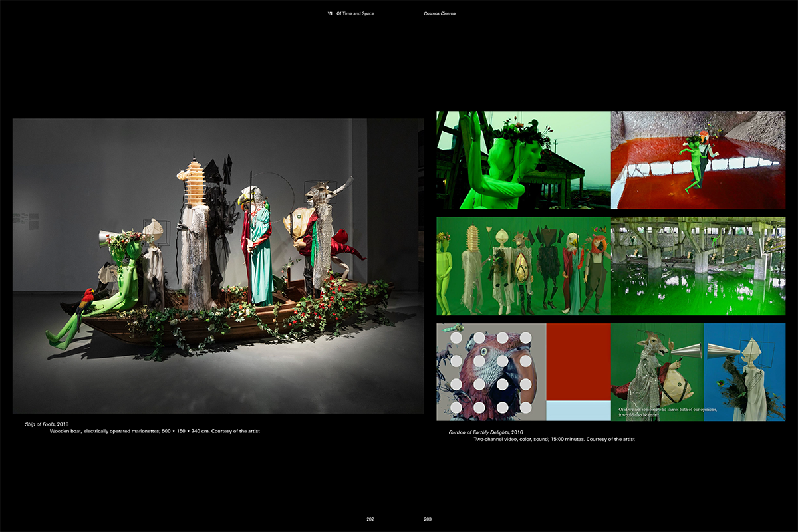Select the wooden boat marionettes description line
The image size is (798, 532).
click(x=154, y=432)
